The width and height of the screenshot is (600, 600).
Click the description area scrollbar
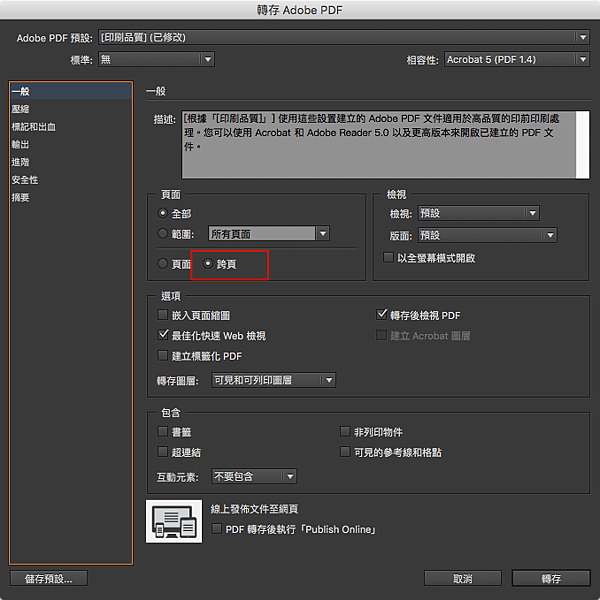click(582, 145)
